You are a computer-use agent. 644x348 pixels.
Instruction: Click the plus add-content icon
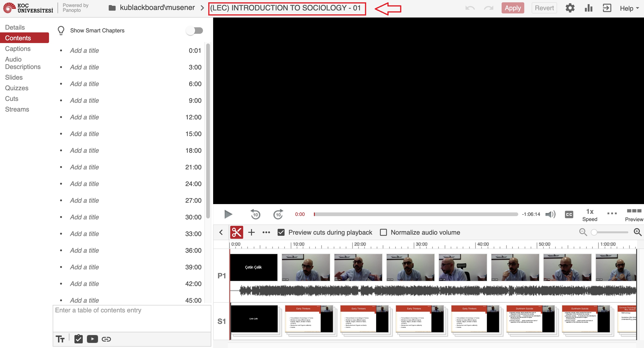(251, 232)
